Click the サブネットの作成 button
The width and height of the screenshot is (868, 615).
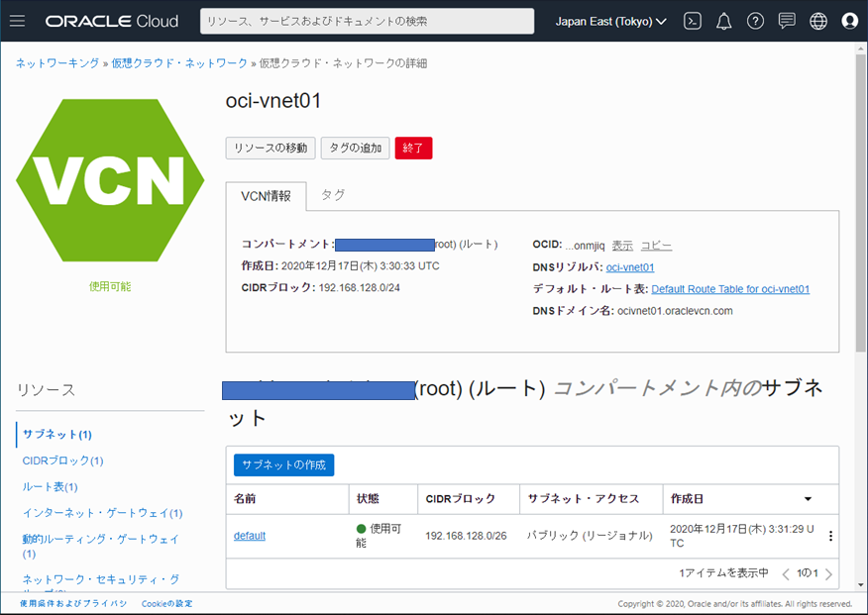click(x=284, y=464)
